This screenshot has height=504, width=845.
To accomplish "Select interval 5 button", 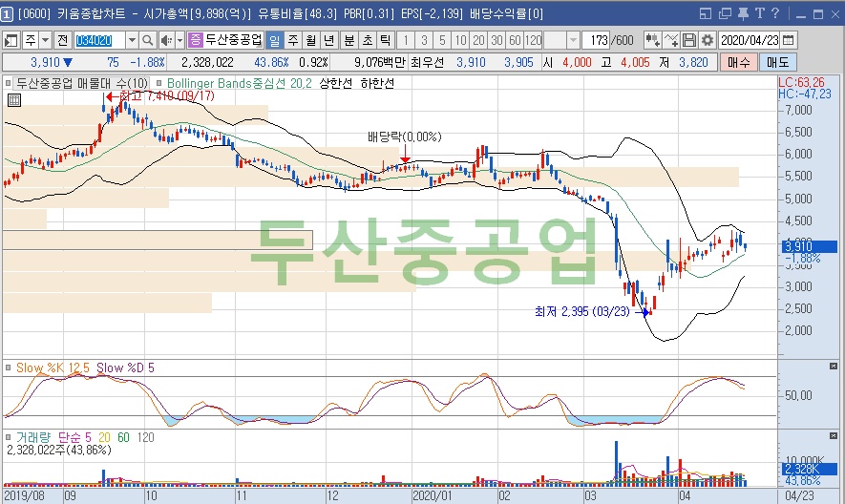I will 442,40.
